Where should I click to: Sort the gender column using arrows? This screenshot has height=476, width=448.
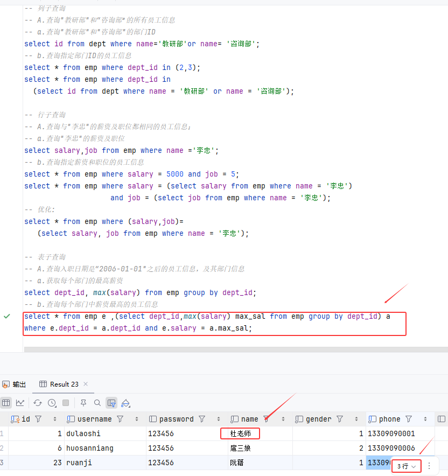click(356, 419)
